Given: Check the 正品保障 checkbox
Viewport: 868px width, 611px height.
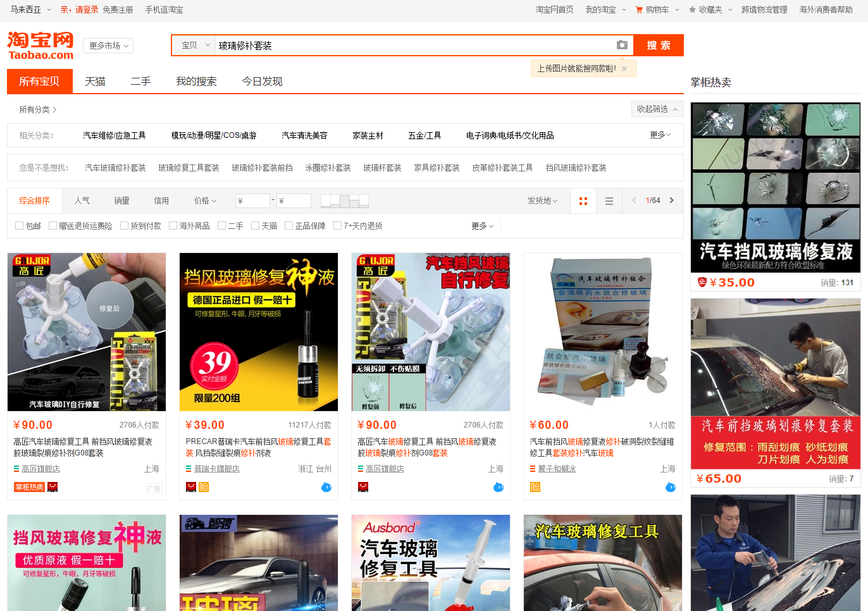Looking at the screenshot, I should [x=289, y=226].
